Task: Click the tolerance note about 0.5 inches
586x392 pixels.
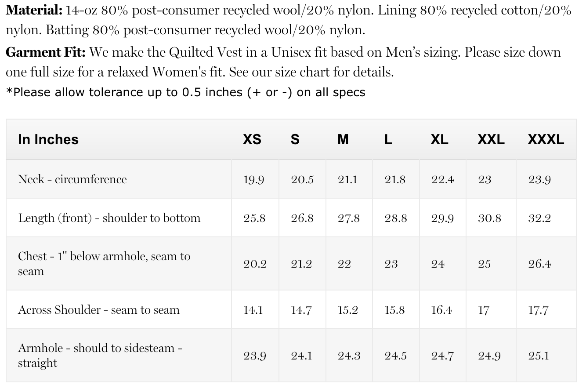Action: tap(185, 92)
